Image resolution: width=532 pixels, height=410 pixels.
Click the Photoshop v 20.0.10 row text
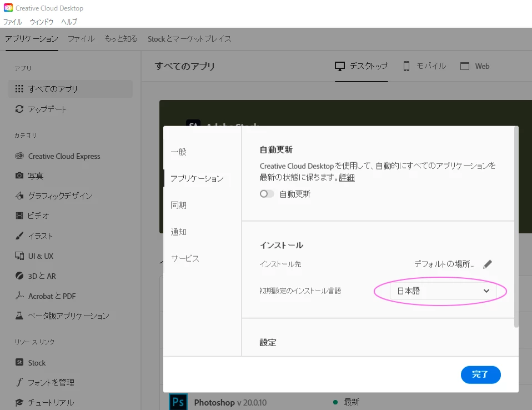(230, 403)
